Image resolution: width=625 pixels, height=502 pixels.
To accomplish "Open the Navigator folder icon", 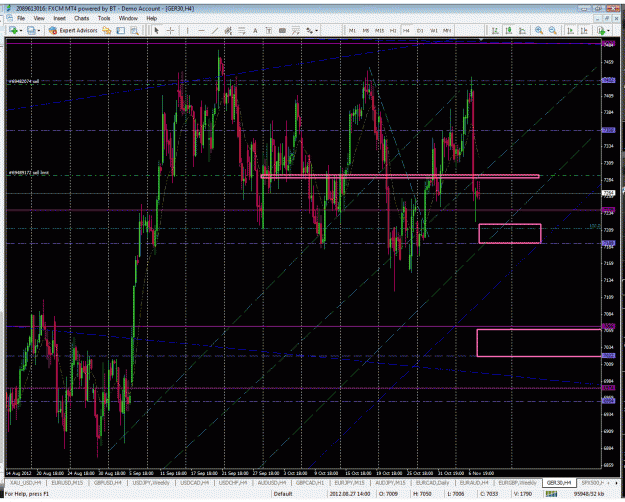I will 107,30.
